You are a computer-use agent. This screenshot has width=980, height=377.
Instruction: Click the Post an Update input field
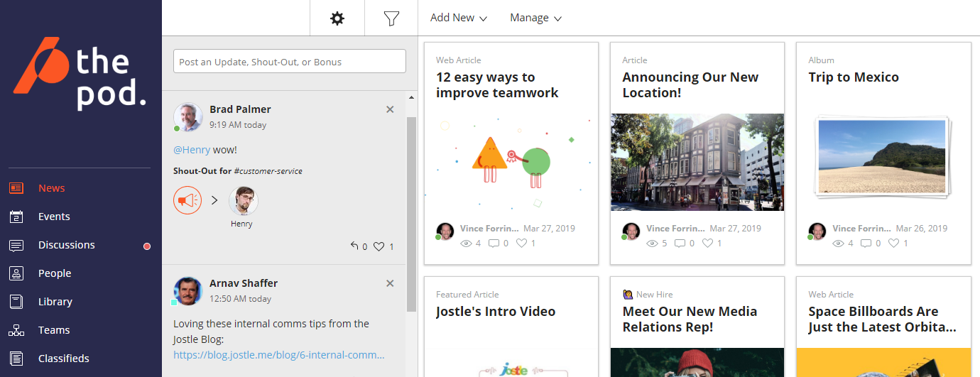pos(290,61)
